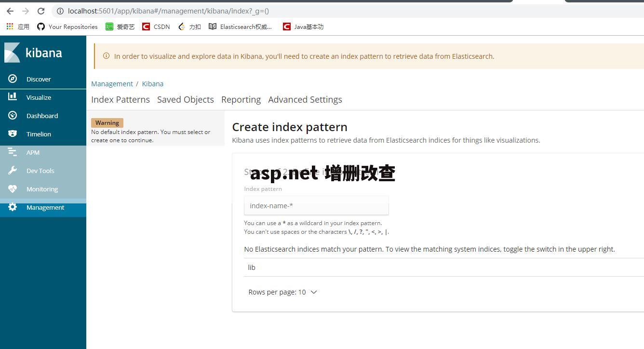Click the browser forward arrow

point(26,11)
